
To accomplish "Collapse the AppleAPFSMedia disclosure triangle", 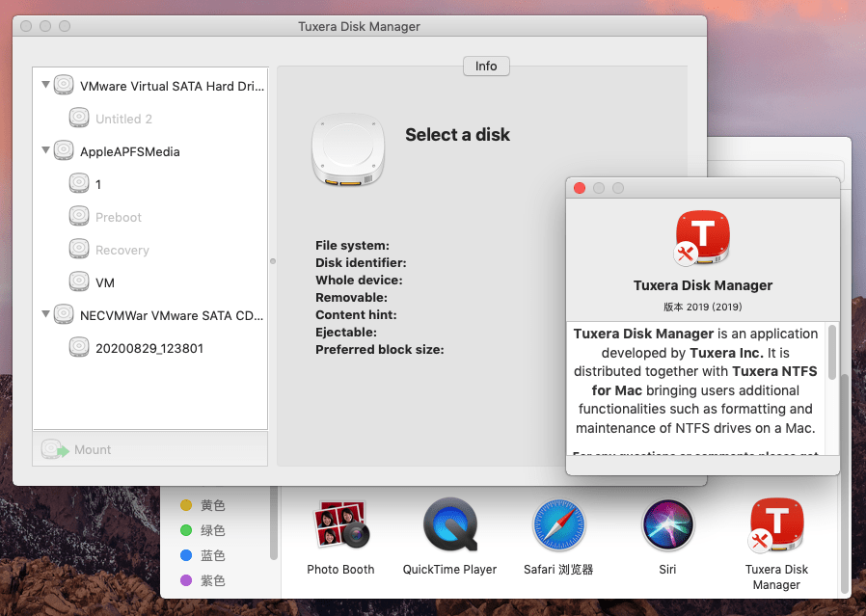I will point(46,150).
